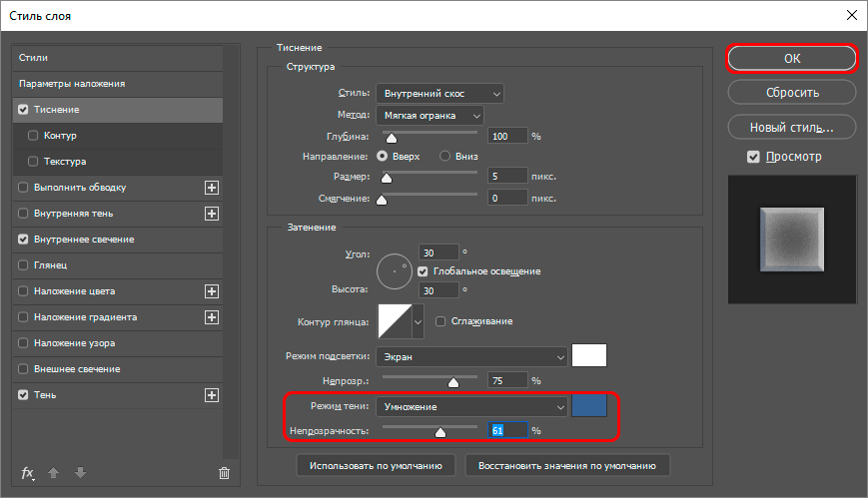868x498 pixels.
Task: Enable Наложение цвета checkbox
Action: pos(23,291)
